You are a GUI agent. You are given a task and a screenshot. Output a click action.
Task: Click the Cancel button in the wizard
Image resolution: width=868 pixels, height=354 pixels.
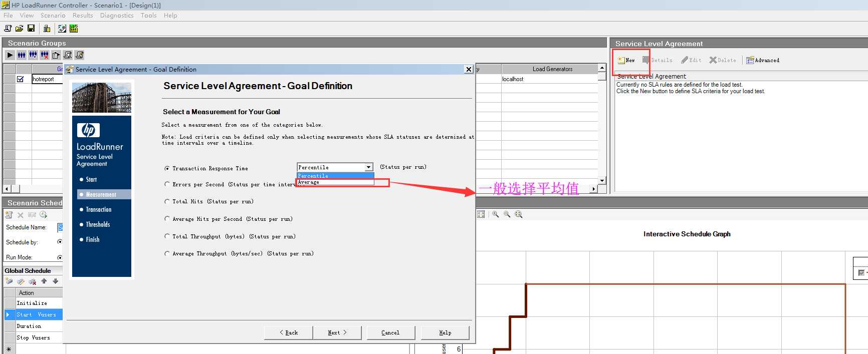tap(390, 332)
